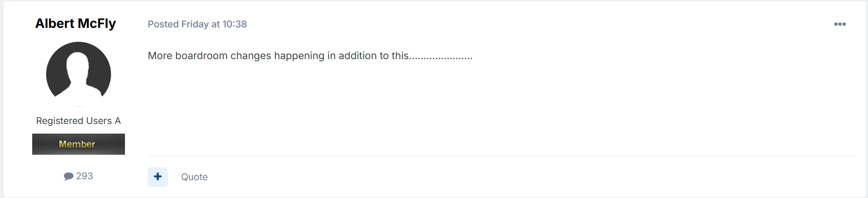Screen dimensions: 868x198
Task: Click the plus MultiQuote button
Action: [x=158, y=177]
